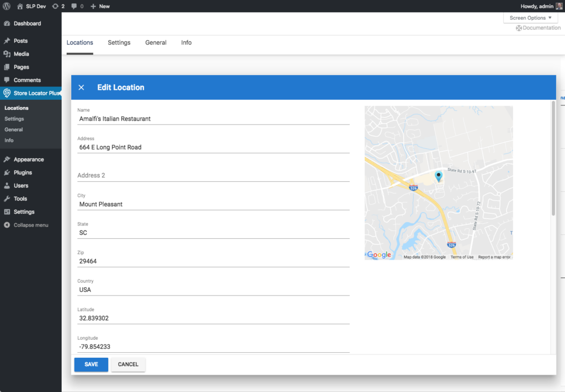The width and height of the screenshot is (565, 392).
Task: Click the WordPress logo icon
Action: (7, 6)
